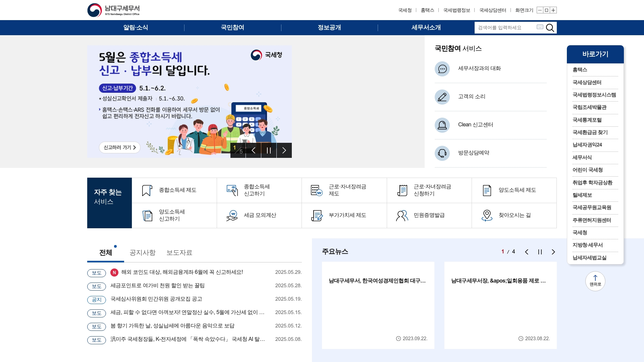Click the speech bubble icon for 세무서장과의 대화
The width and height of the screenshot is (644, 362).
[x=442, y=69]
